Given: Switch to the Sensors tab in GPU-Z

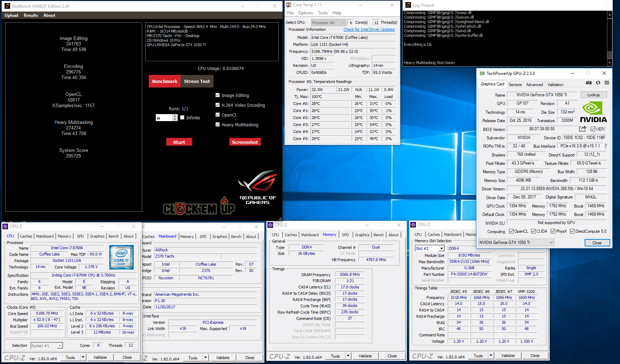Looking at the screenshot, I should pos(515,85).
